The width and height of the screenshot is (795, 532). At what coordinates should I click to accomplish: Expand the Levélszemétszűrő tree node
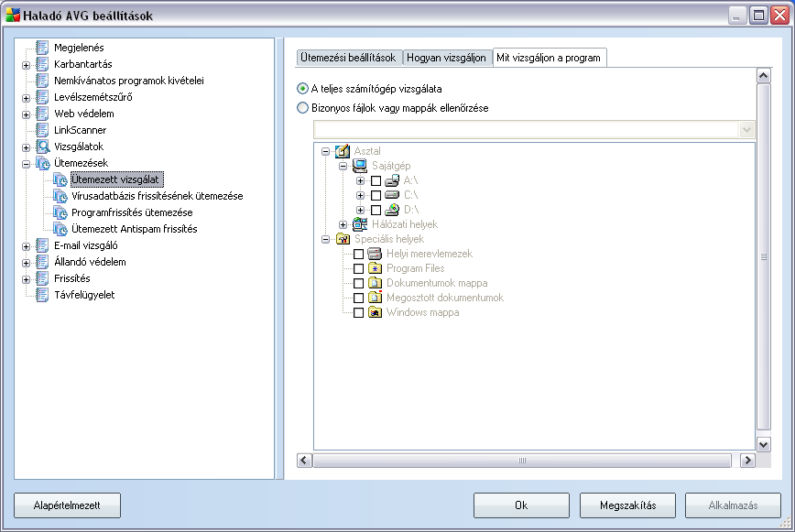(x=27, y=98)
